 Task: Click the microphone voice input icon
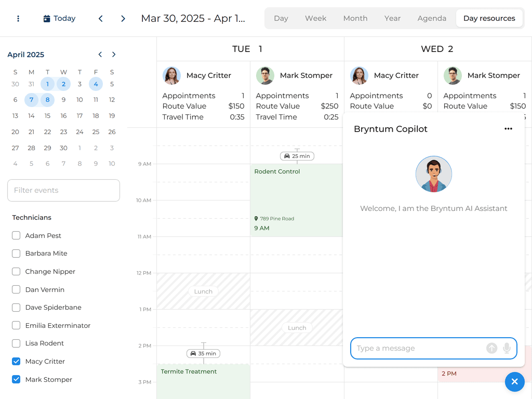(x=507, y=348)
